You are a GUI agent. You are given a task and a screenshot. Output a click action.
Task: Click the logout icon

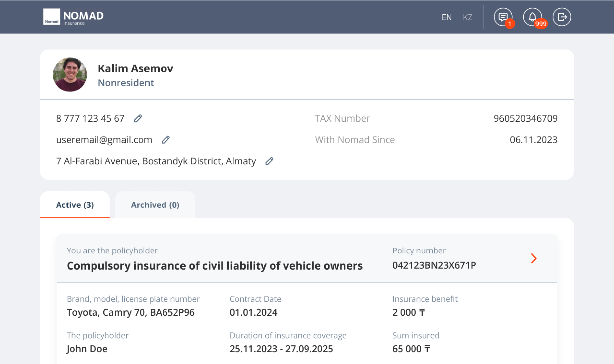[x=562, y=17]
